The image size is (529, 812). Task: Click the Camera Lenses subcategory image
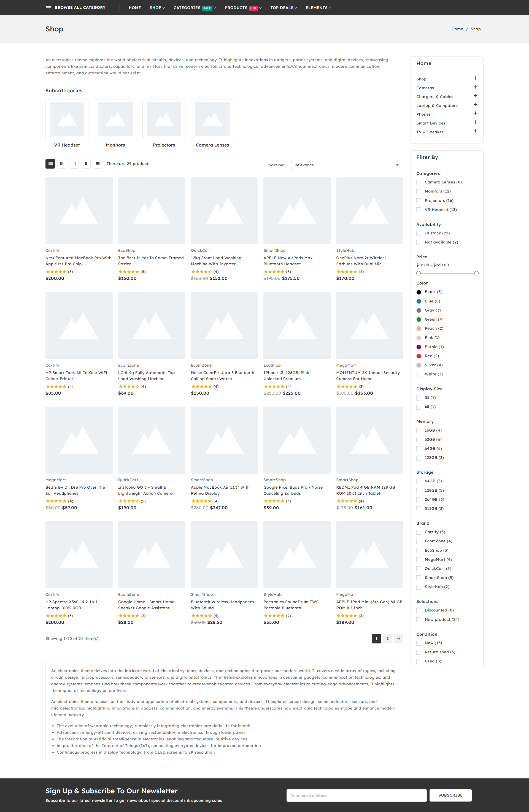[x=212, y=119]
